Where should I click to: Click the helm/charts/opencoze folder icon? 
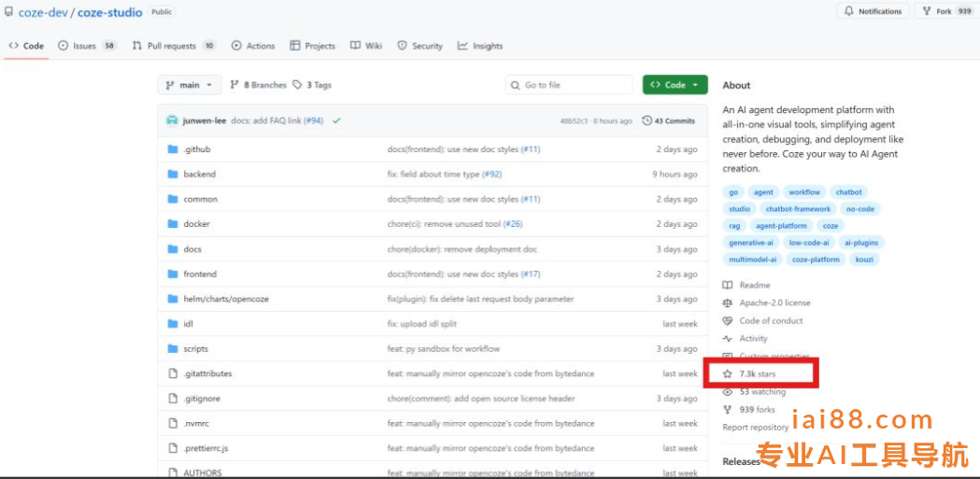coord(173,299)
